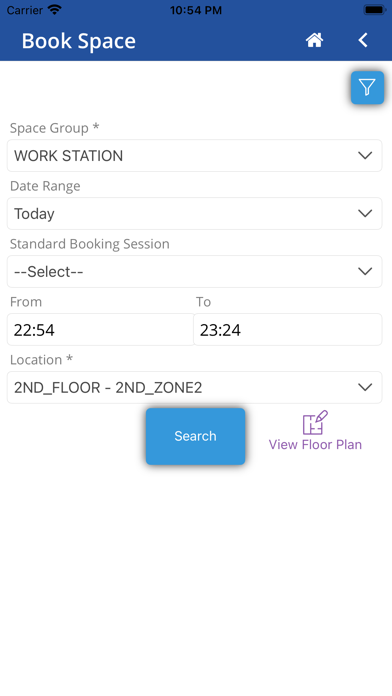Image resolution: width=392 pixels, height=696 pixels.
Task: Tap the battery indicator icon
Action: click(375, 10)
